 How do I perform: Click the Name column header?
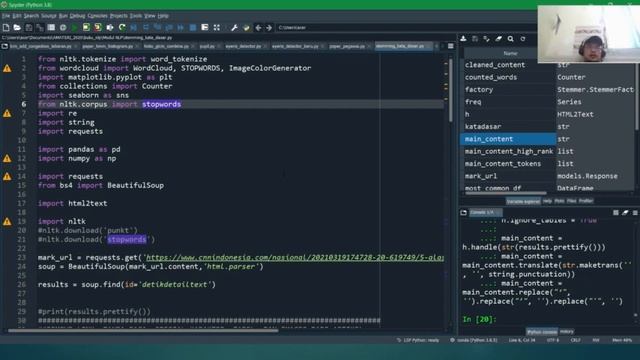pos(510,53)
